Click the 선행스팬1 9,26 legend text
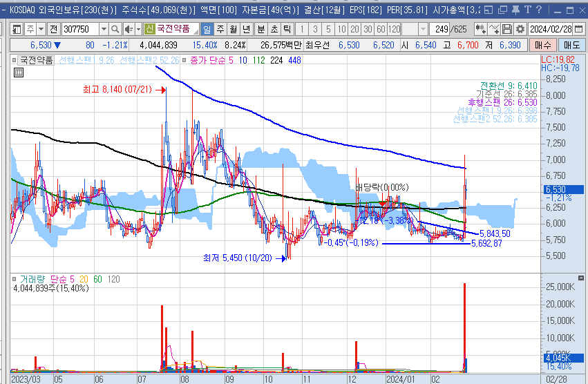Viewport: 588px width, 384px height. pyautogui.click(x=86, y=60)
